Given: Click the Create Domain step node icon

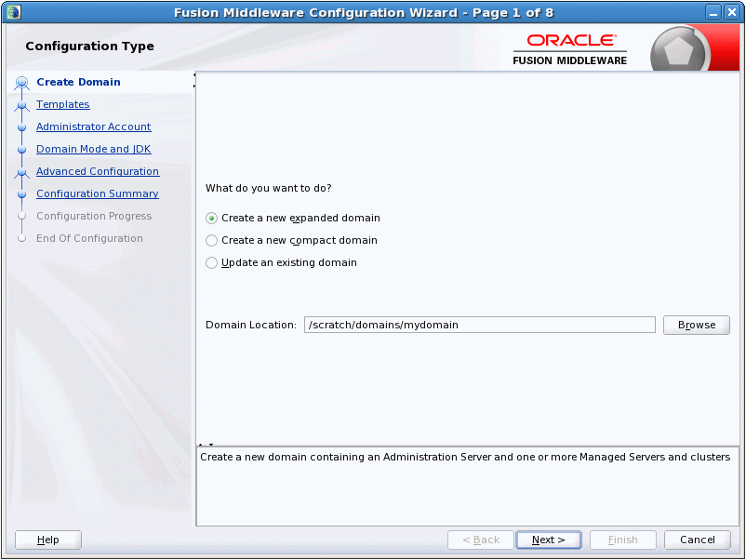Looking at the screenshot, I should coord(22,83).
